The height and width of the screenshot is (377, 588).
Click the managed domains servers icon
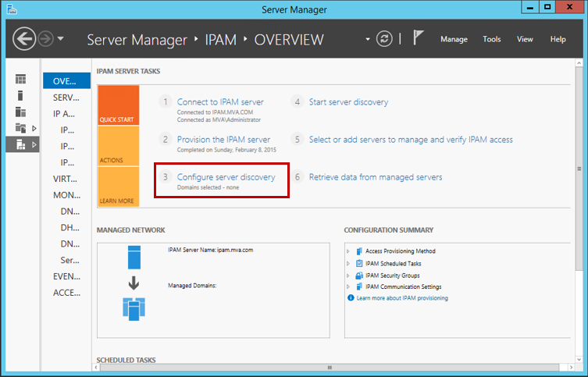point(134,309)
